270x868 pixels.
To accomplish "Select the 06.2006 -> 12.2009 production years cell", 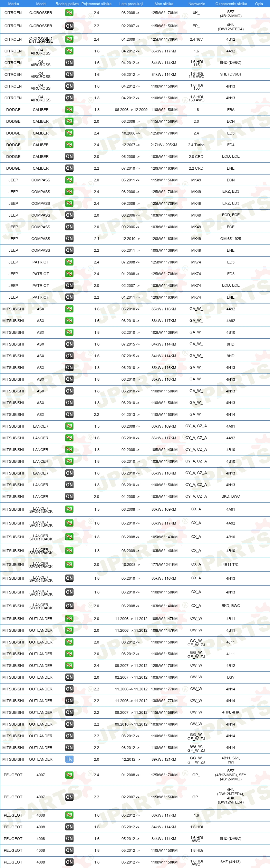I will pos(131,110).
